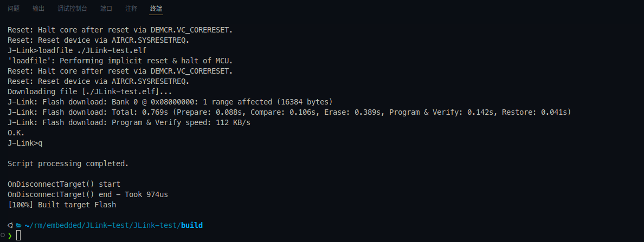Click the bold "build" directory name
This screenshot has width=644, height=242.
click(x=192, y=225)
